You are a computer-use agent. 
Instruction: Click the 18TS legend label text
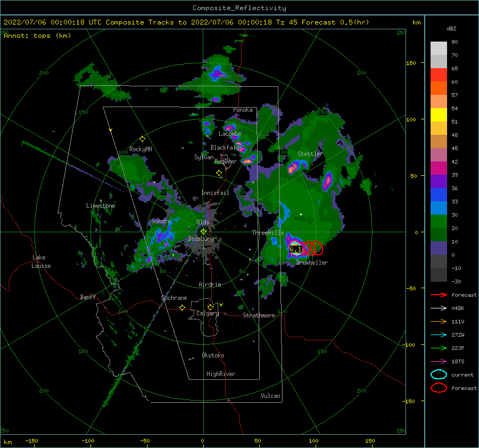458,362
